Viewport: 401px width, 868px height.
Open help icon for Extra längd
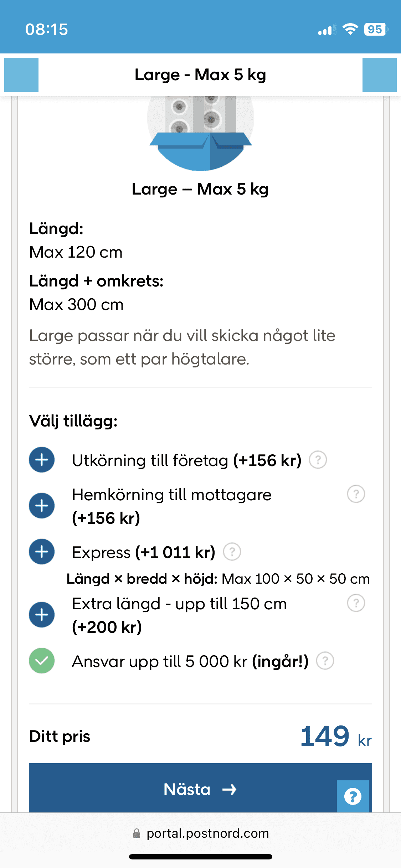tap(356, 603)
